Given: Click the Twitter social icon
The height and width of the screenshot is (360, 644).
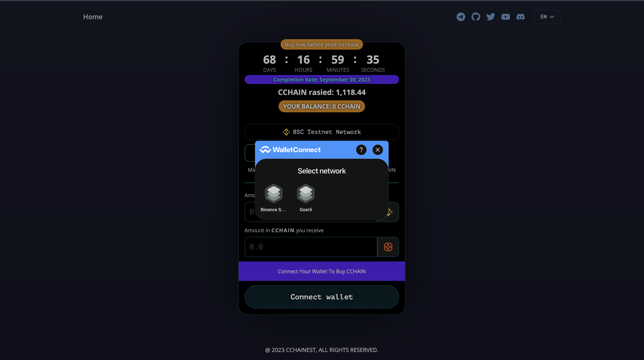Looking at the screenshot, I should 491,17.
